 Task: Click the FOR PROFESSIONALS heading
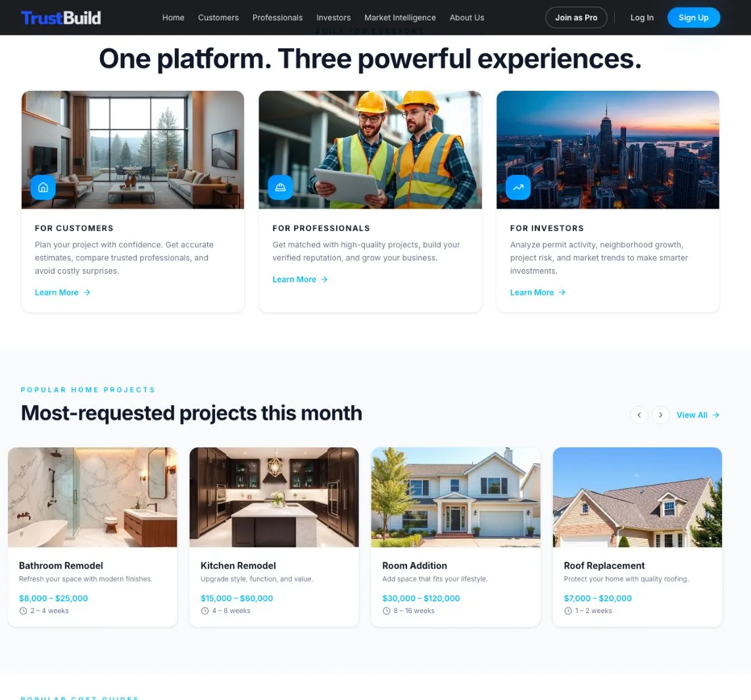(x=321, y=228)
